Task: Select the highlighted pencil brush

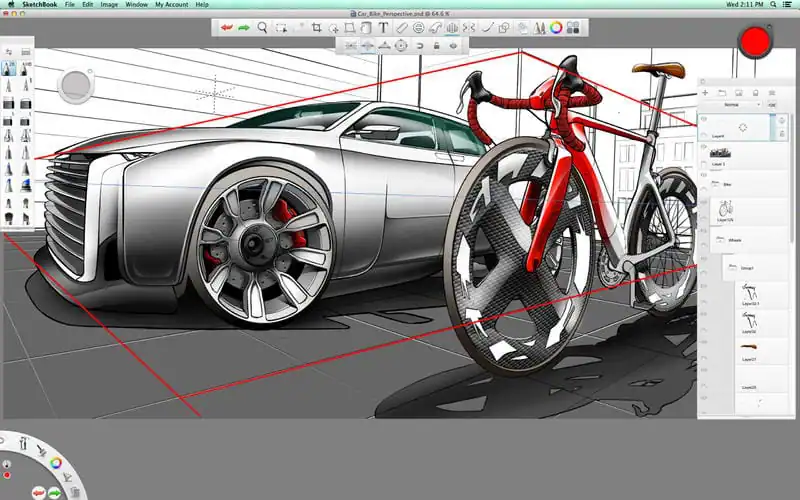Action: coord(8,68)
